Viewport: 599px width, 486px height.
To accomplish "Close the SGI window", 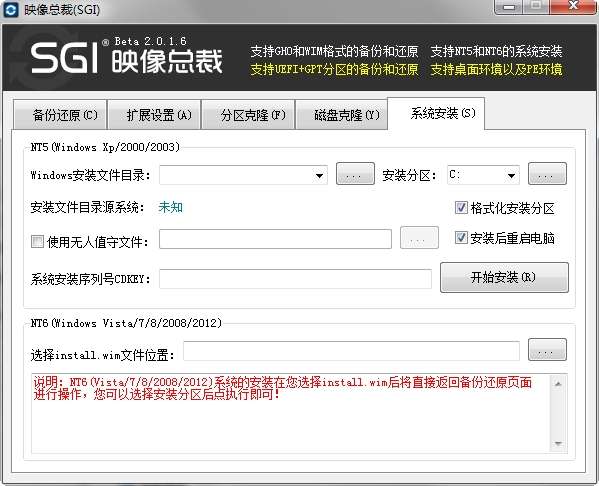I will click(573, 6).
